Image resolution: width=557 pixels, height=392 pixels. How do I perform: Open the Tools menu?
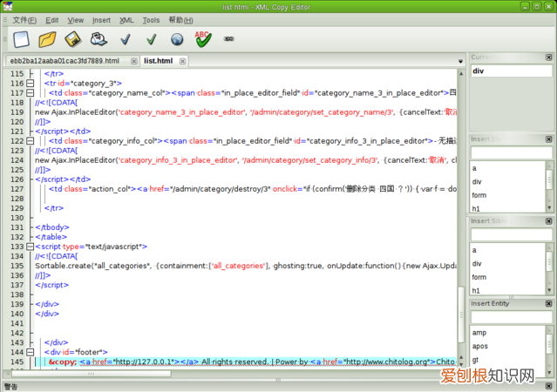pos(151,19)
